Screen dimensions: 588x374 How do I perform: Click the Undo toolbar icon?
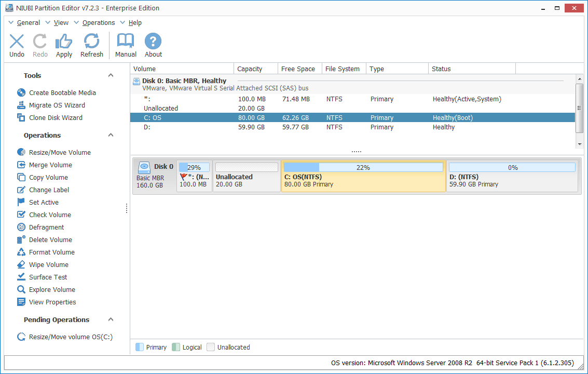coord(17,42)
